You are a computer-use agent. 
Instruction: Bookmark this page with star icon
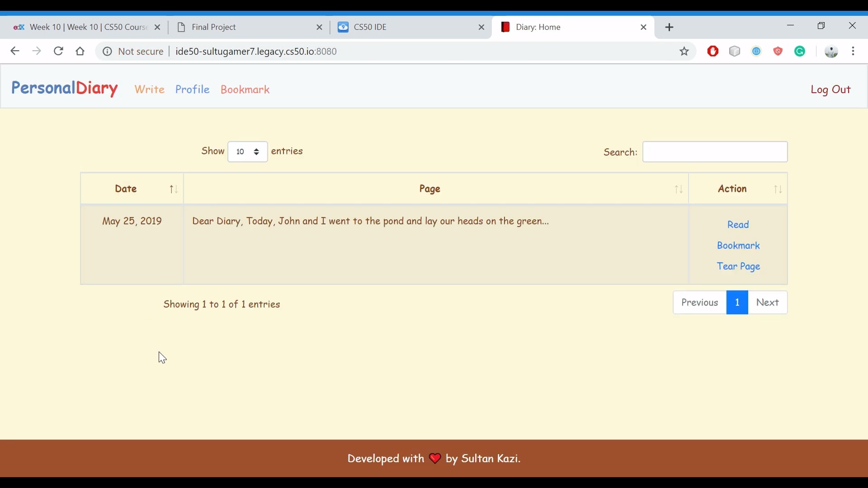[684, 52]
